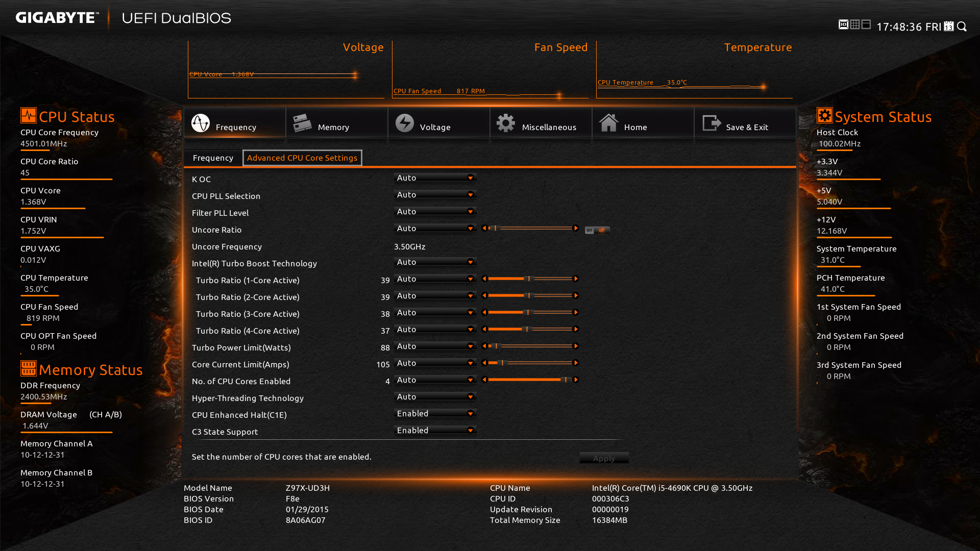Click DDR Frequency 2400.53MHz reading
The width and height of the screenshot is (980, 551).
pyautogui.click(x=44, y=396)
